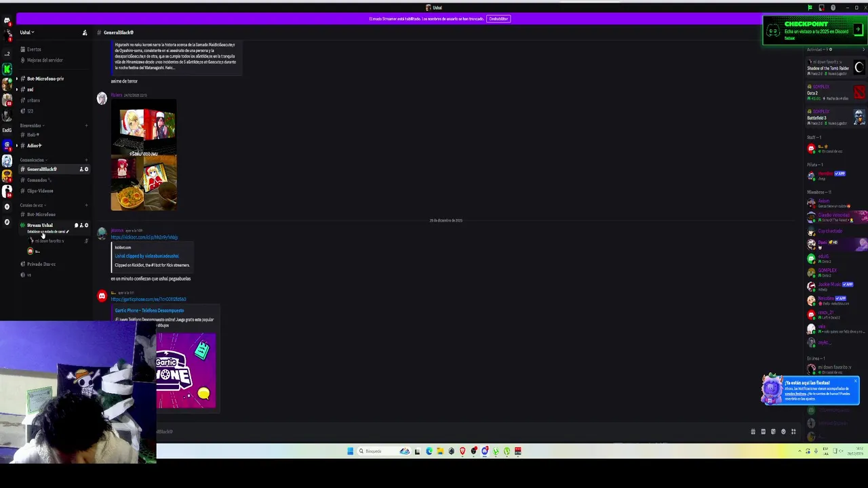Add channel to Canales de voz plus
The height and width of the screenshot is (488, 868).
click(x=86, y=205)
